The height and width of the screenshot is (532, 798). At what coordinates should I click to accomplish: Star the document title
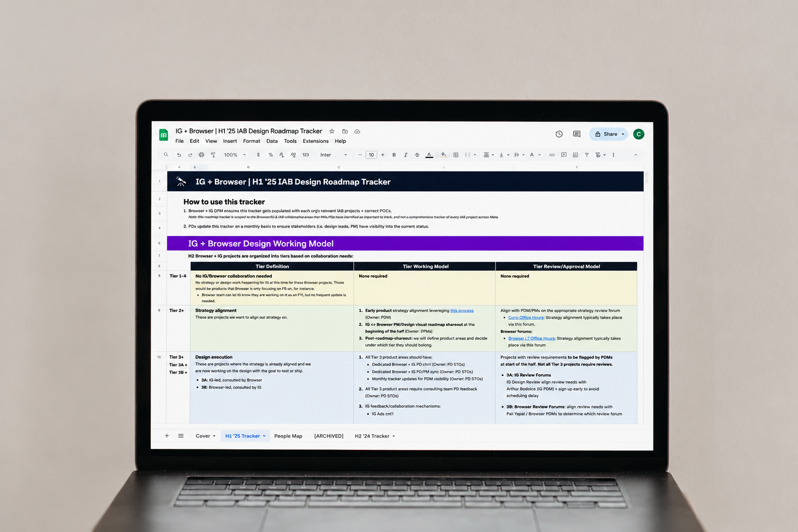tap(332, 131)
